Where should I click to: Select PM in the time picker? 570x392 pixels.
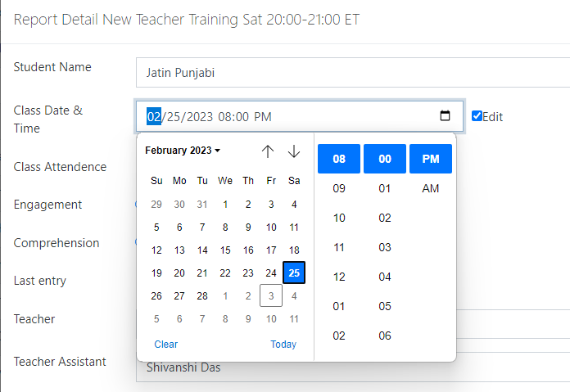pyautogui.click(x=430, y=159)
